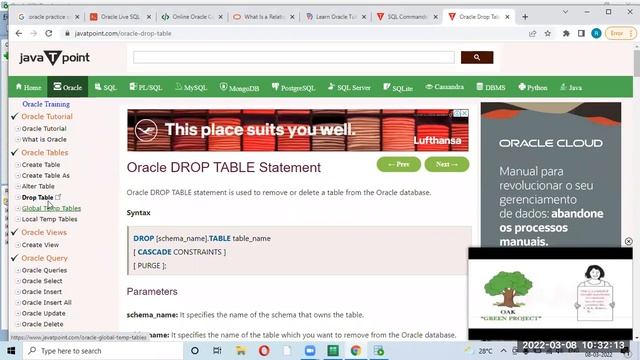Open the Oracle Insert sidebar link

click(x=42, y=292)
